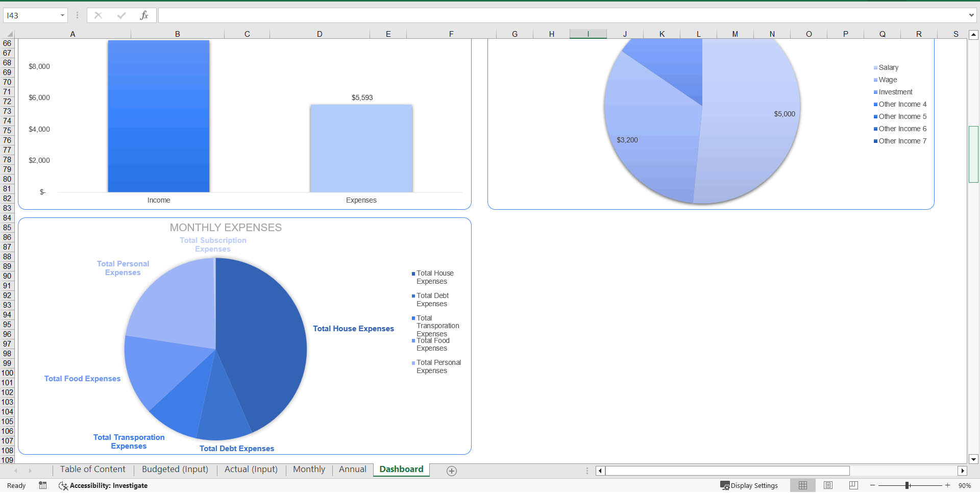Switch to Page Layout view icon

click(828, 485)
